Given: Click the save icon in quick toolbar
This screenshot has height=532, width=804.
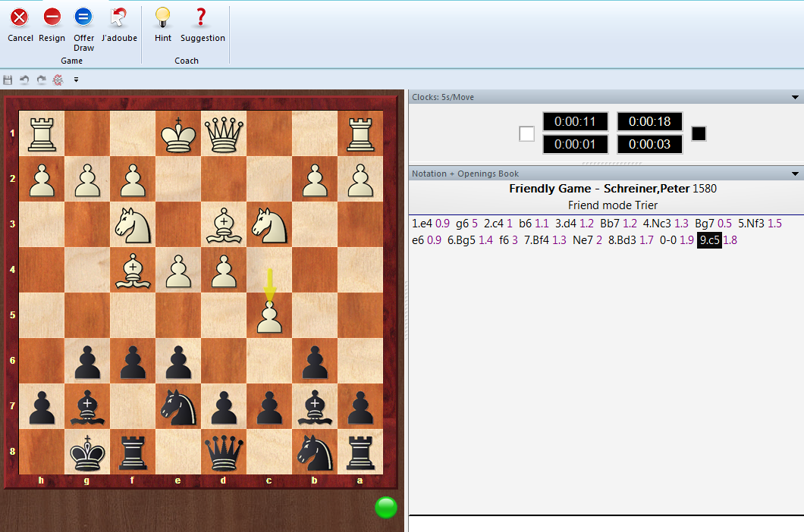Looking at the screenshot, I should (x=8, y=80).
